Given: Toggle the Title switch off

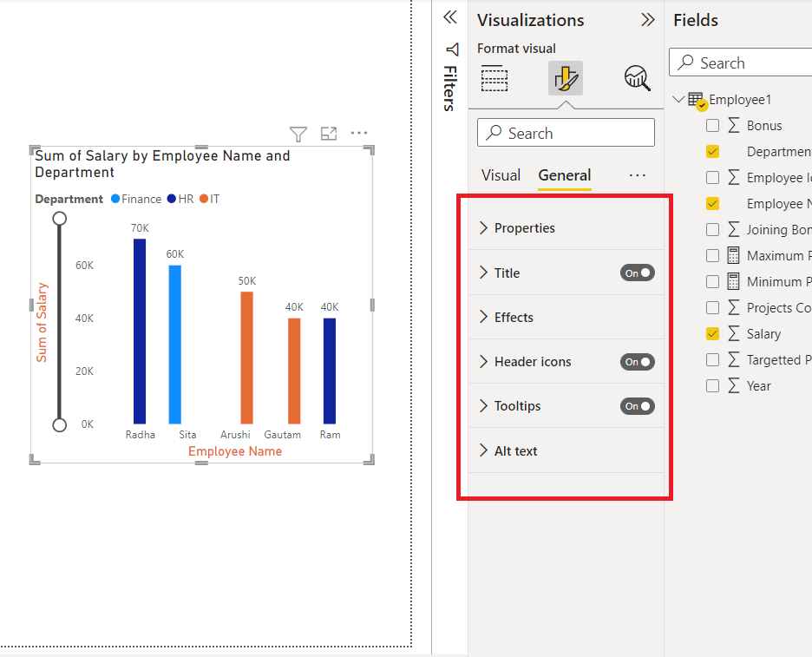Looking at the screenshot, I should click(638, 273).
